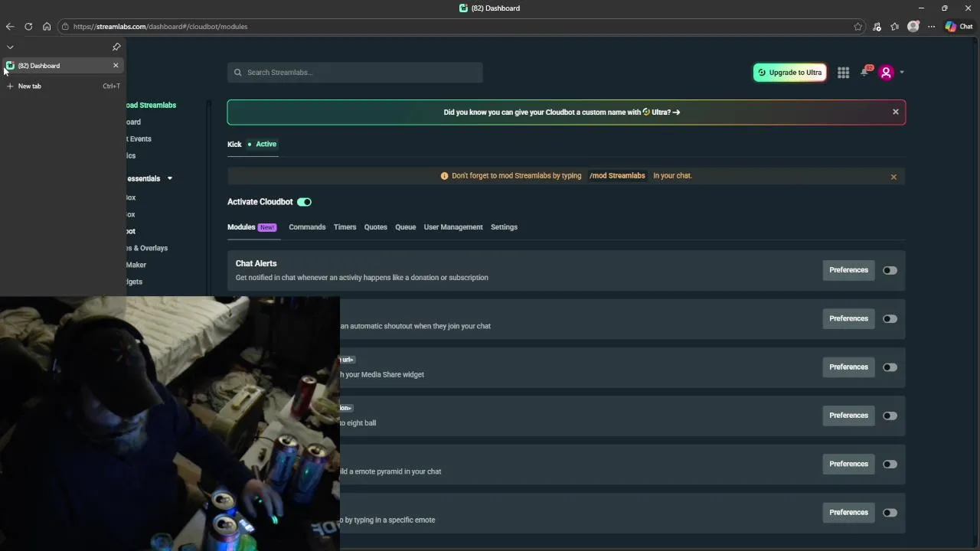The image size is (980, 551).
Task: Open the media control music note icon
Action: tap(877, 26)
